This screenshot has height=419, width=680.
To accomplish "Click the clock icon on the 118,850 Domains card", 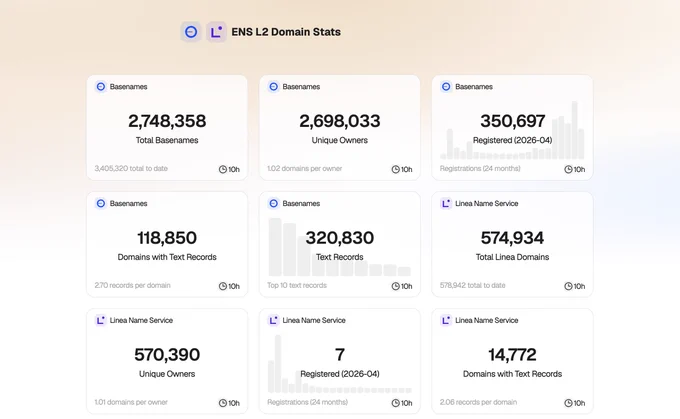I will [x=222, y=286].
